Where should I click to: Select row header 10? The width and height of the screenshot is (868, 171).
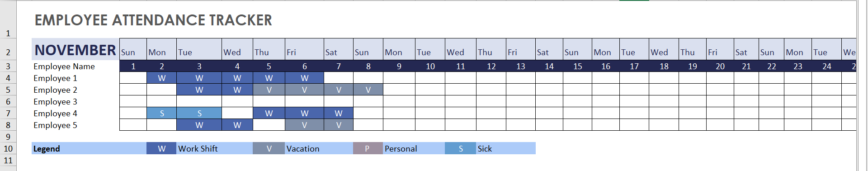[x=8, y=149]
